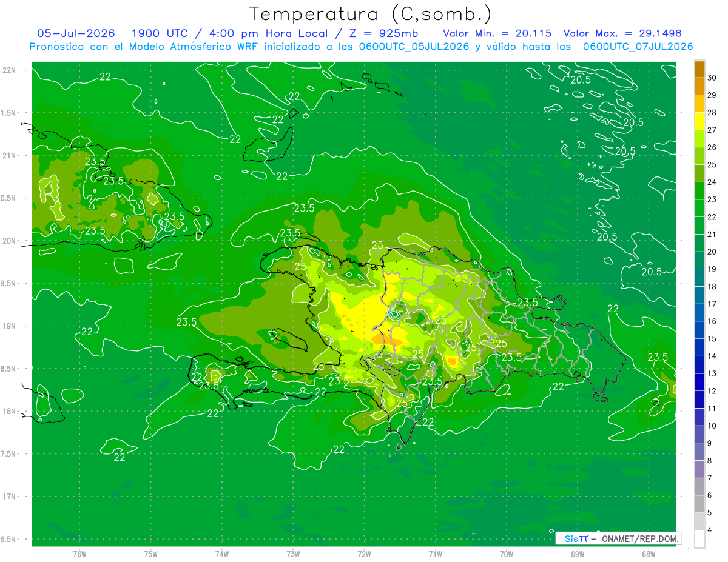Click the '72W' longitude axis label
Image resolution: width=728 pixels, height=562 pixels.
tap(364, 554)
